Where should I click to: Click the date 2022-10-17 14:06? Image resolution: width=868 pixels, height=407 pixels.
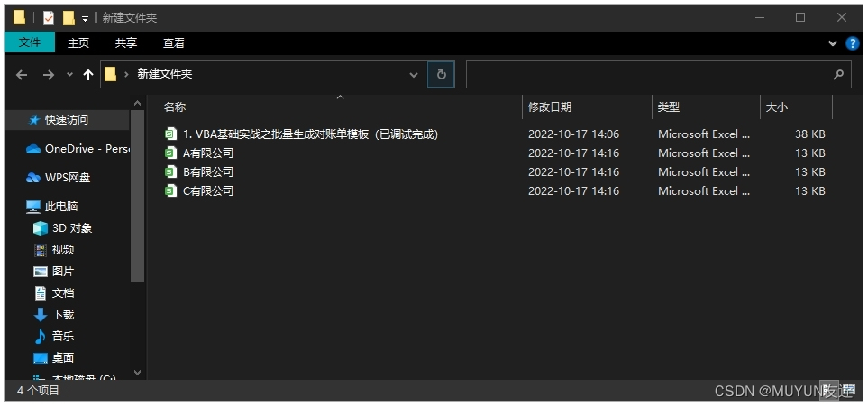(x=573, y=134)
